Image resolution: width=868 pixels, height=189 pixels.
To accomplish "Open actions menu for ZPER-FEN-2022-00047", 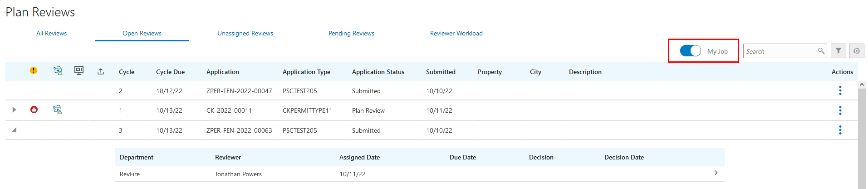I will click(840, 90).
